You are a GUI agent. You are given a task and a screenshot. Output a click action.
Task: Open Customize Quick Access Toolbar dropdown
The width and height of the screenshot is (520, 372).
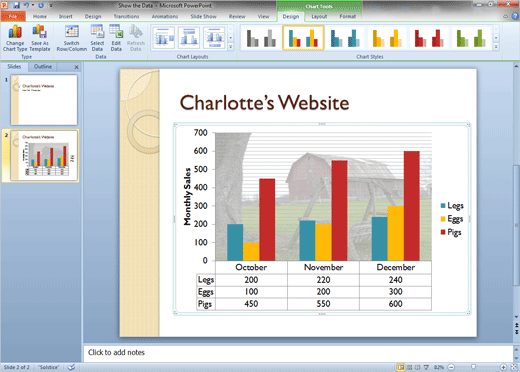click(x=51, y=5)
